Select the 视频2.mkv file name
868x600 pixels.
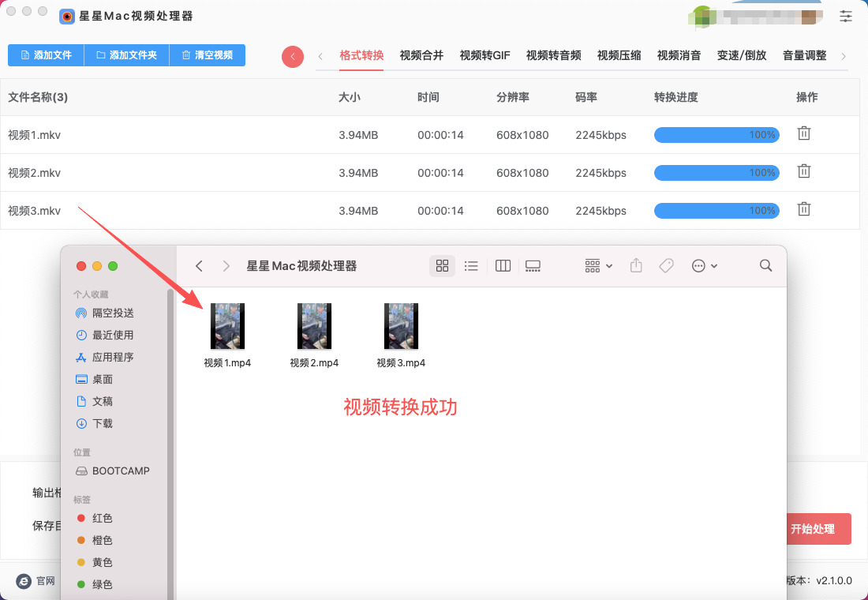[x=34, y=173]
